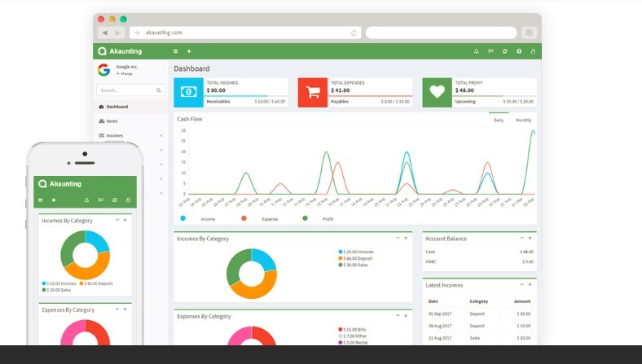This screenshot has width=642, height=364.
Task: Click the plus icon in desktop header
Action: click(189, 51)
